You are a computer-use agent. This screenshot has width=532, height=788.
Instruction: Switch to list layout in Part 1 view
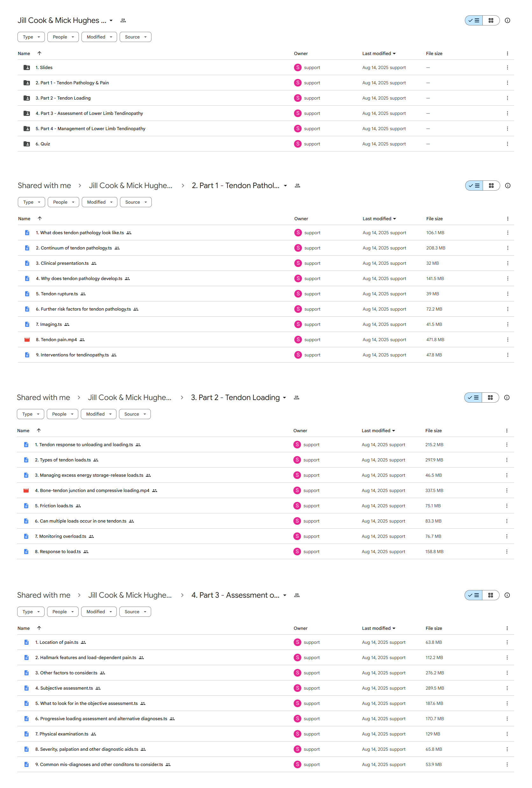(474, 186)
